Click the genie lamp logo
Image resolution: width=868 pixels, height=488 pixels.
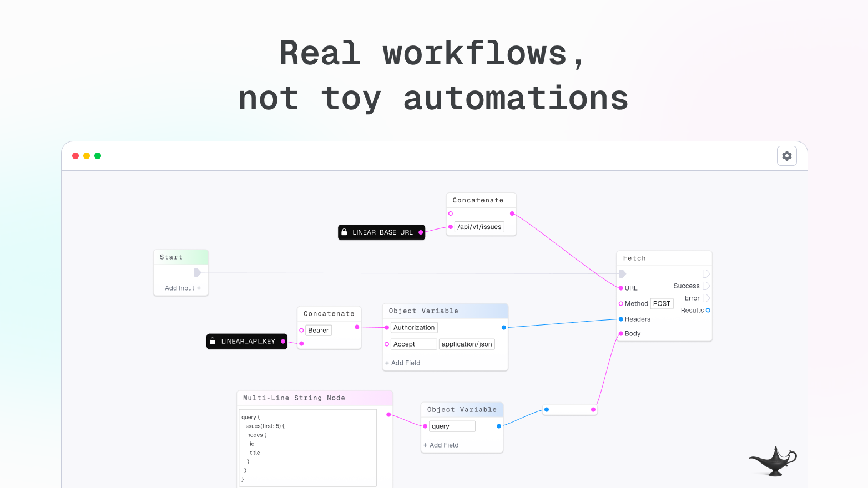[x=773, y=461]
